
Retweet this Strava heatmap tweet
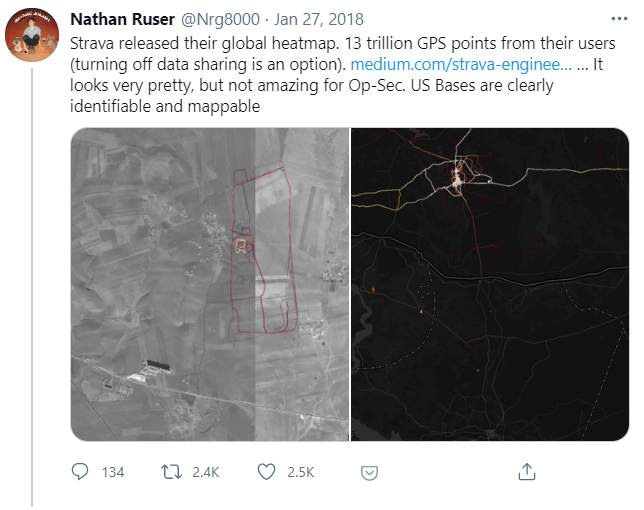click(170, 471)
